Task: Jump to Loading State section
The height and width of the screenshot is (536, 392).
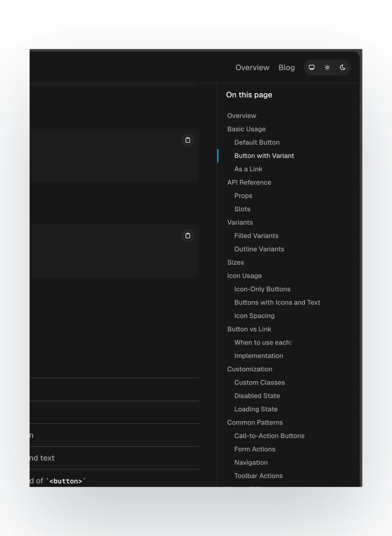Action: [256, 409]
